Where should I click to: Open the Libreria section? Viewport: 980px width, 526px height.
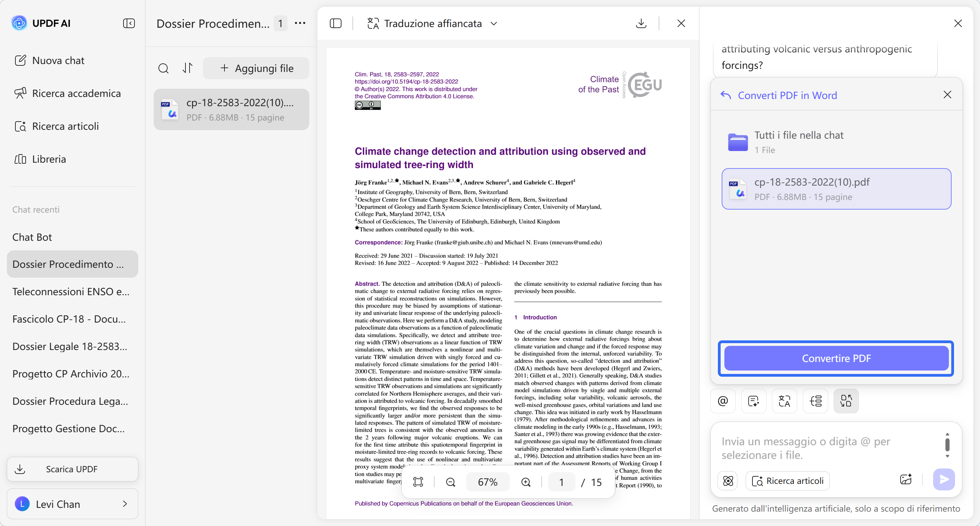point(40,159)
